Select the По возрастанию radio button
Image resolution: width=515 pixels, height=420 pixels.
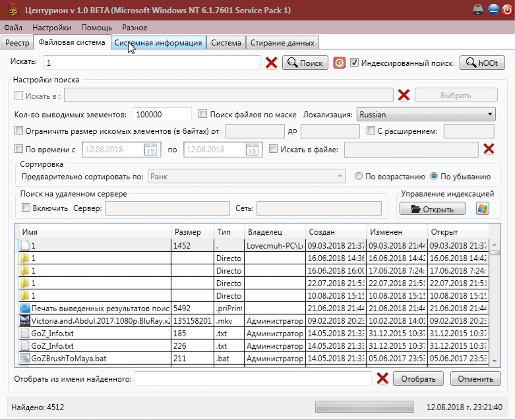click(359, 176)
